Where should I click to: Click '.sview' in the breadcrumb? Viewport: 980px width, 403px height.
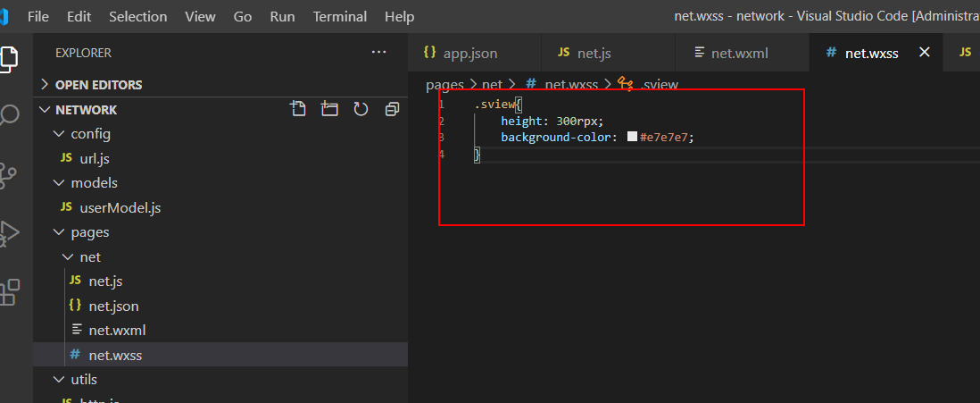pos(659,84)
